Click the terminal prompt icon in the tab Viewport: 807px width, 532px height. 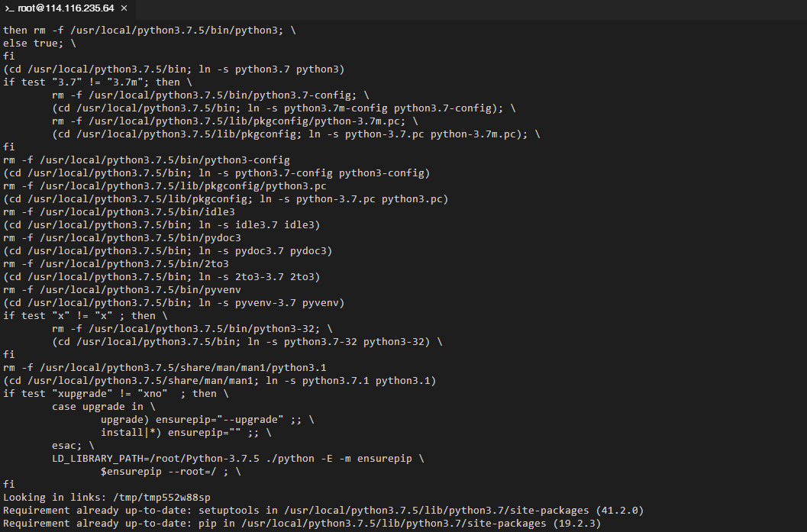10,8
